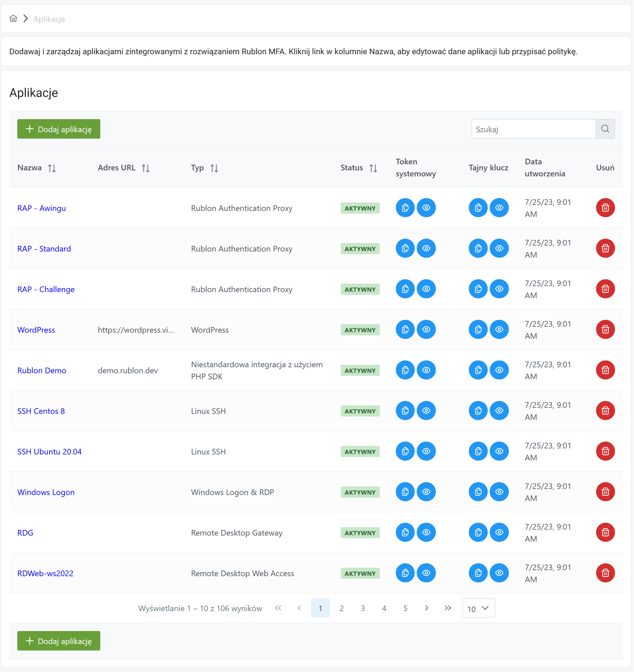
Task: Focus the Szukaj search field
Action: click(534, 129)
